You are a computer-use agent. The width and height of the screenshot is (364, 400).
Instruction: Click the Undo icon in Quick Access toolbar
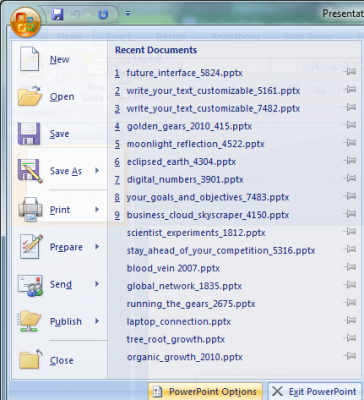(76, 14)
